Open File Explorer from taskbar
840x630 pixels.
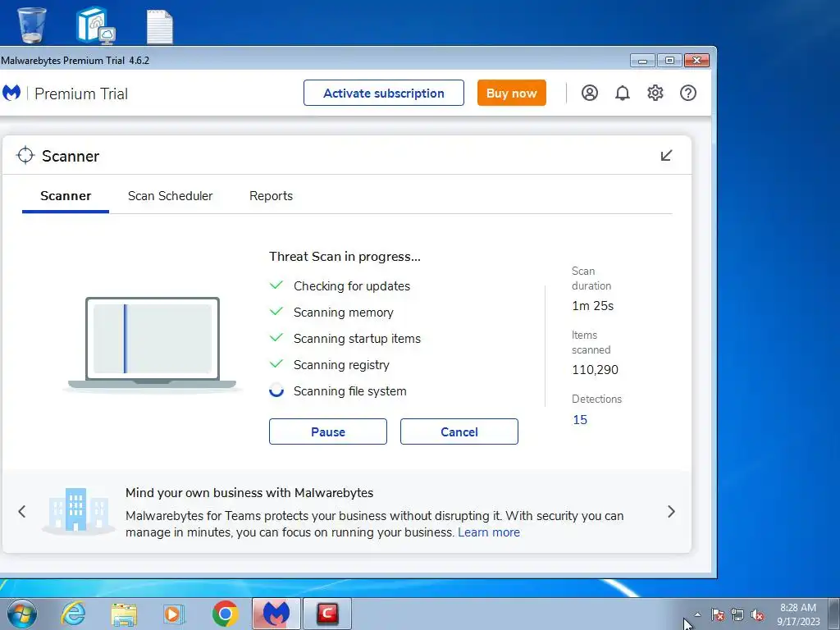click(124, 614)
